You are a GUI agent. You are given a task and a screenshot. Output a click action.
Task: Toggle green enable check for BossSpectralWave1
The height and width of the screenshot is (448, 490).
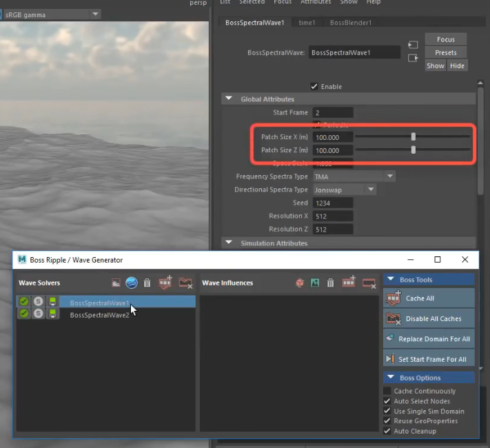(x=23, y=301)
